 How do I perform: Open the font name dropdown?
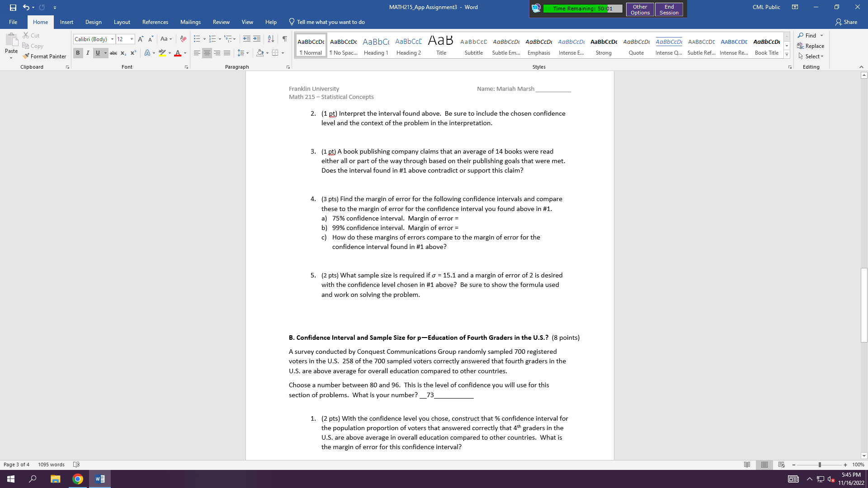coord(112,39)
